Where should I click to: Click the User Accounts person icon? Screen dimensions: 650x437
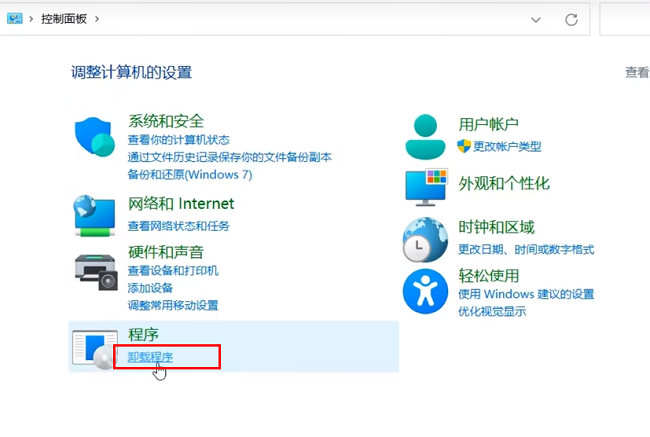click(425, 137)
